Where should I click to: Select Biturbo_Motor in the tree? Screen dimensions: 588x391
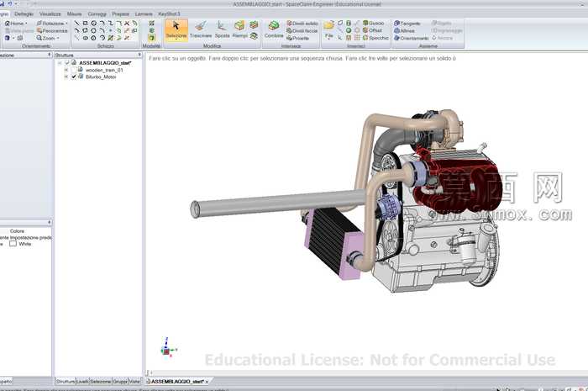(x=101, y=77)
